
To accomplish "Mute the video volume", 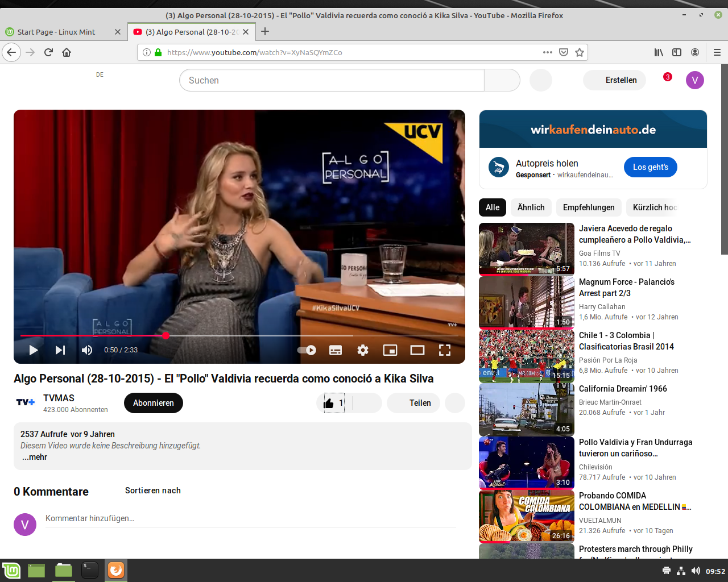I will (87, 350).
